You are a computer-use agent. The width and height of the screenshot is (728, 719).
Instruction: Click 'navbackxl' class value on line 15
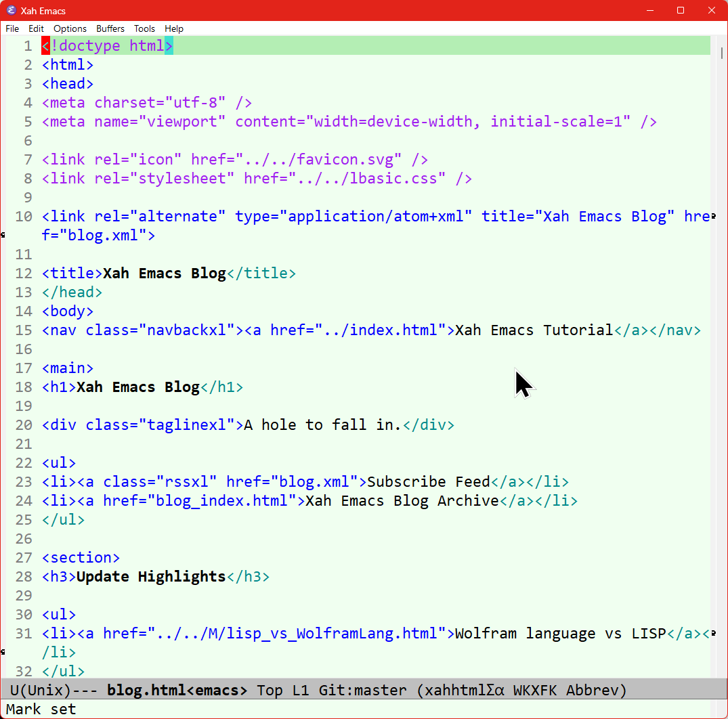[x=186, y=330]
